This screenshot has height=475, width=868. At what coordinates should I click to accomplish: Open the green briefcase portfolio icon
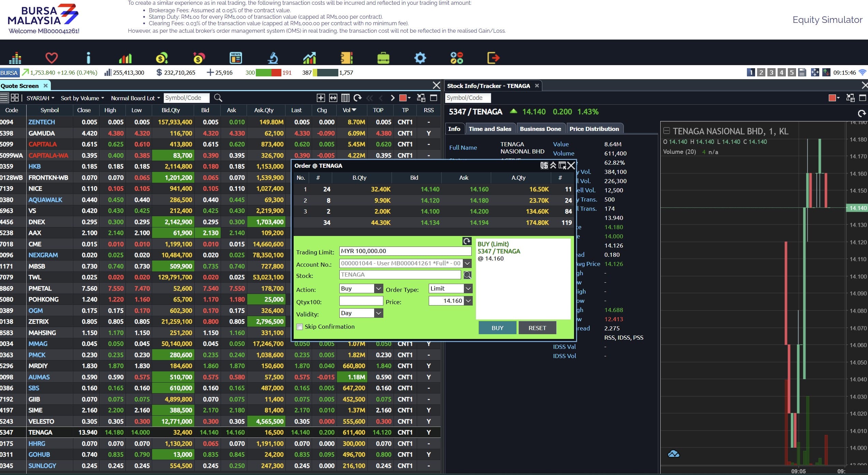click(x=383, y=58)
